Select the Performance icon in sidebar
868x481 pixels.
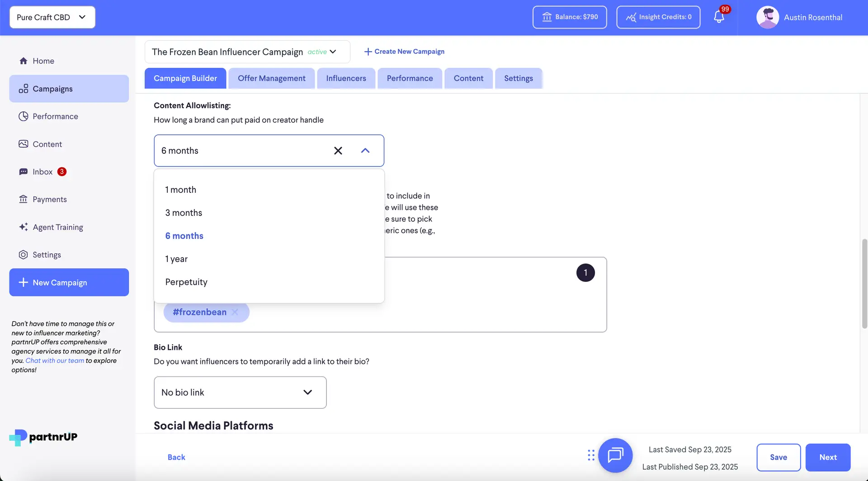tap(54, 116)
